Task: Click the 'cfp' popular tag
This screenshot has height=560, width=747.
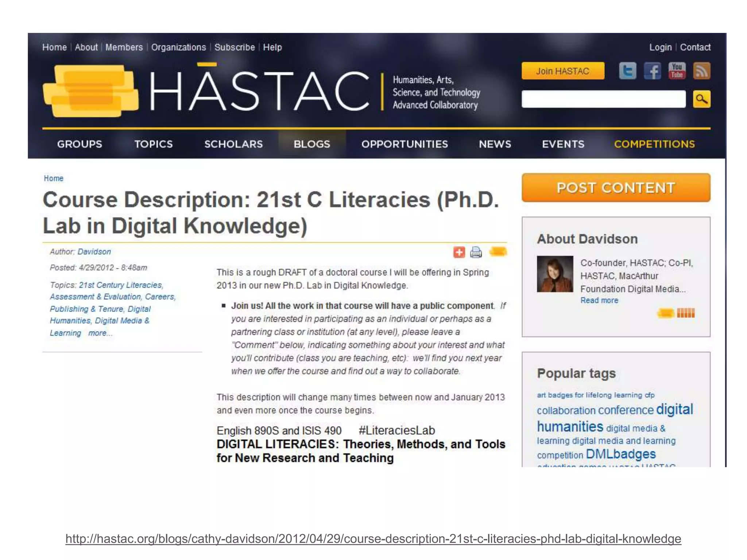Action: (x=650, y=395)
